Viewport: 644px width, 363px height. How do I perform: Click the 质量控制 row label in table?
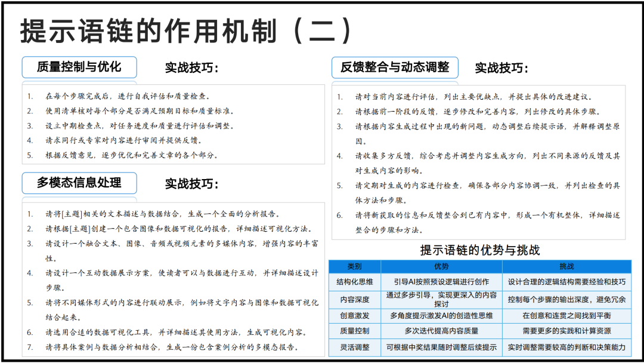coord(354,331)
